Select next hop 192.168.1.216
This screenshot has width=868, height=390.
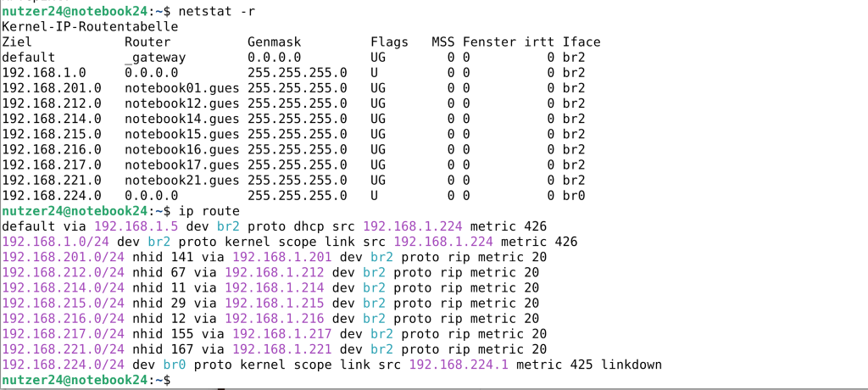(x=275, y=318)
